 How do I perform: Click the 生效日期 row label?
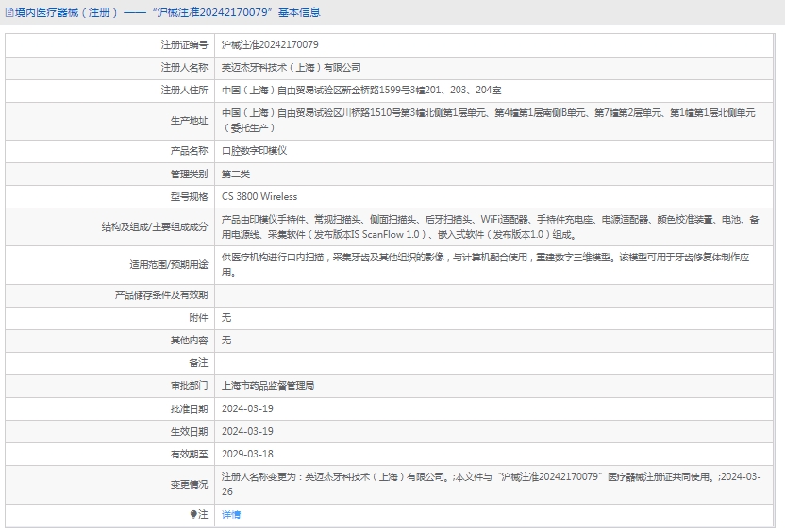189,431
